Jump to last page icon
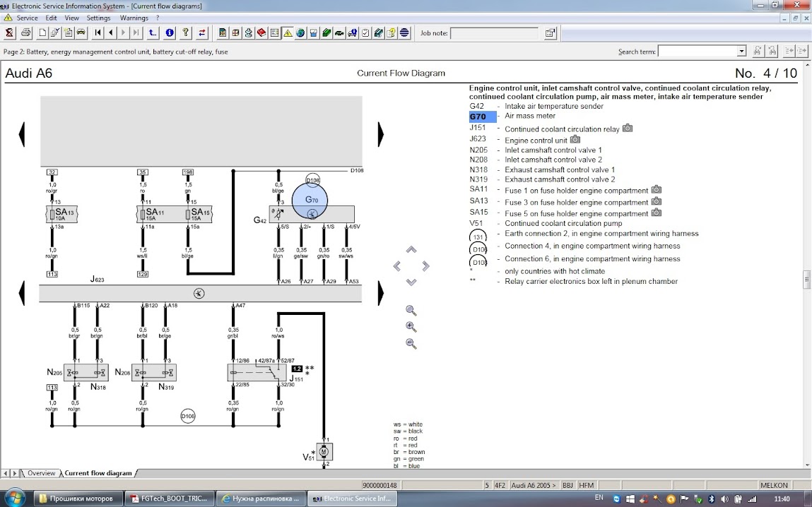This screenshot has height=507, width=812. tap(136, 32)
